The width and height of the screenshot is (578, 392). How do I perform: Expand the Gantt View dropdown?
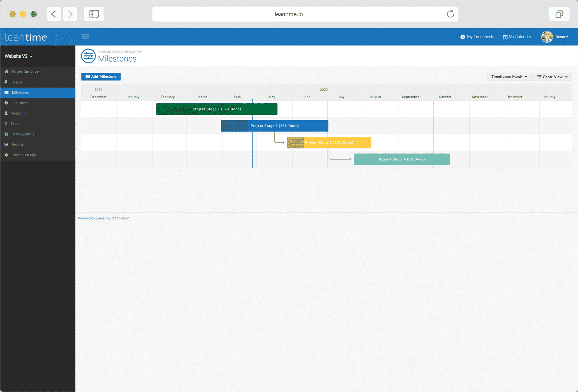point(552,77)
